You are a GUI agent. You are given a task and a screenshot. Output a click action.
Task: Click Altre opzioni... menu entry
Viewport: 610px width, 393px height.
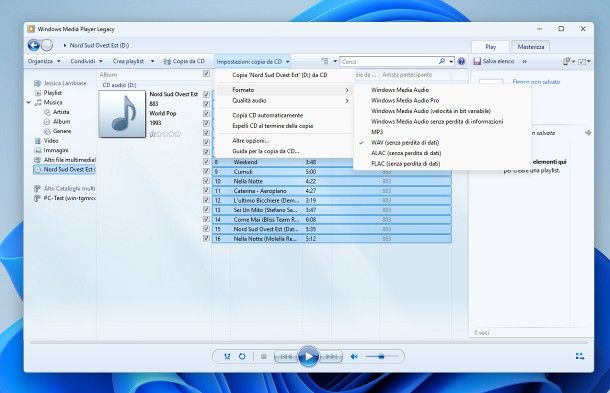pyautogui.click(x=251, y=140)
